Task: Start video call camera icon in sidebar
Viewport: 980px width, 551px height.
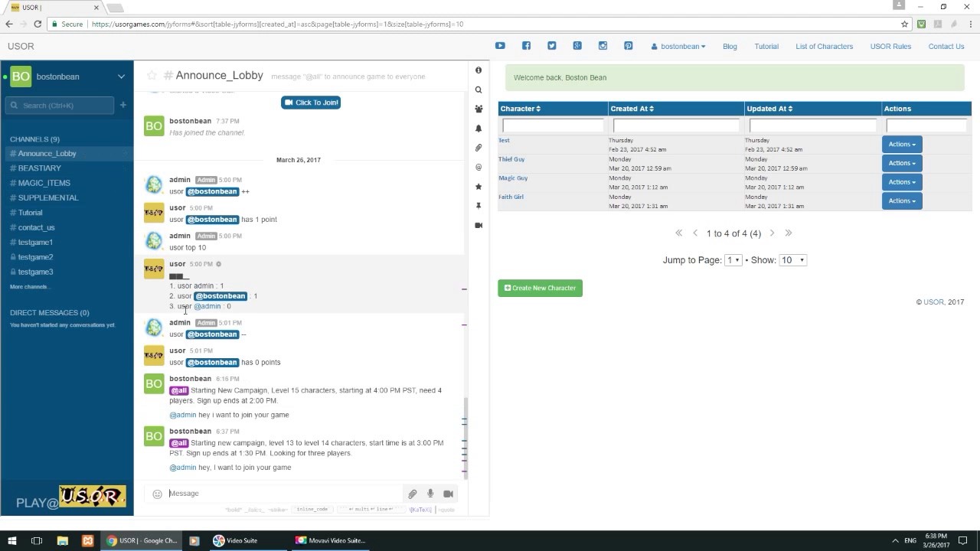Action: pos(479,225)
